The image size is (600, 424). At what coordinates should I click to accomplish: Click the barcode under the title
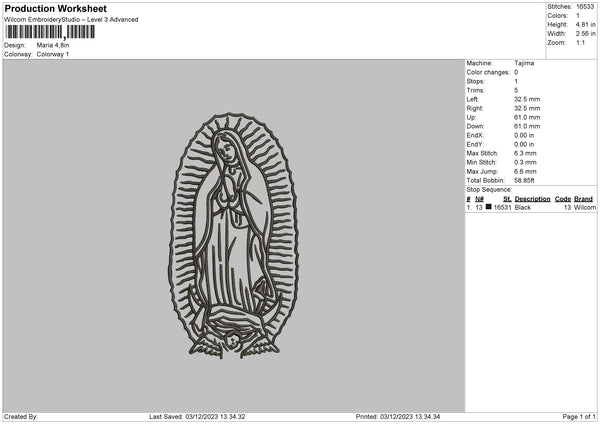click(x=50, y=32)
